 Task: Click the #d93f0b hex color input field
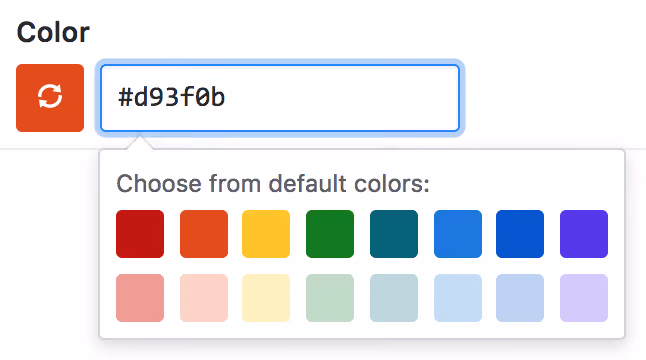(x=280, y=98)
